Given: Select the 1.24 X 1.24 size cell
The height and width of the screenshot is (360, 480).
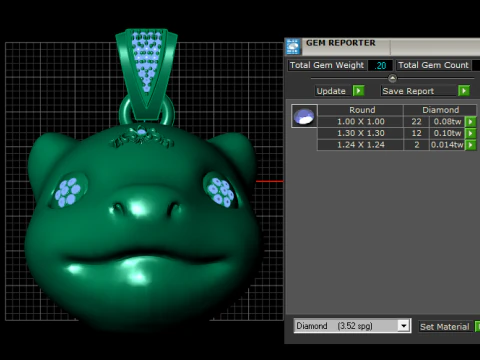Looking at the screenshot, I should [x=361, y=145].
